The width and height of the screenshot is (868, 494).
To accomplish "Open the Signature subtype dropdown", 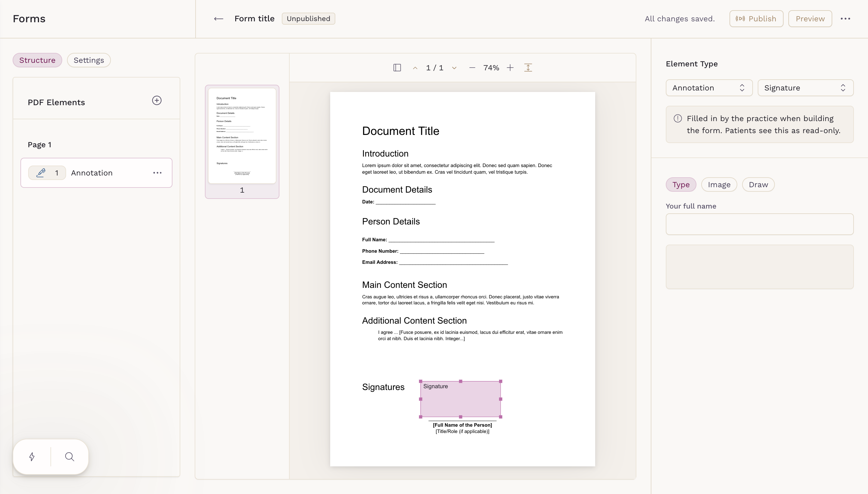I will tap(805, 88).
